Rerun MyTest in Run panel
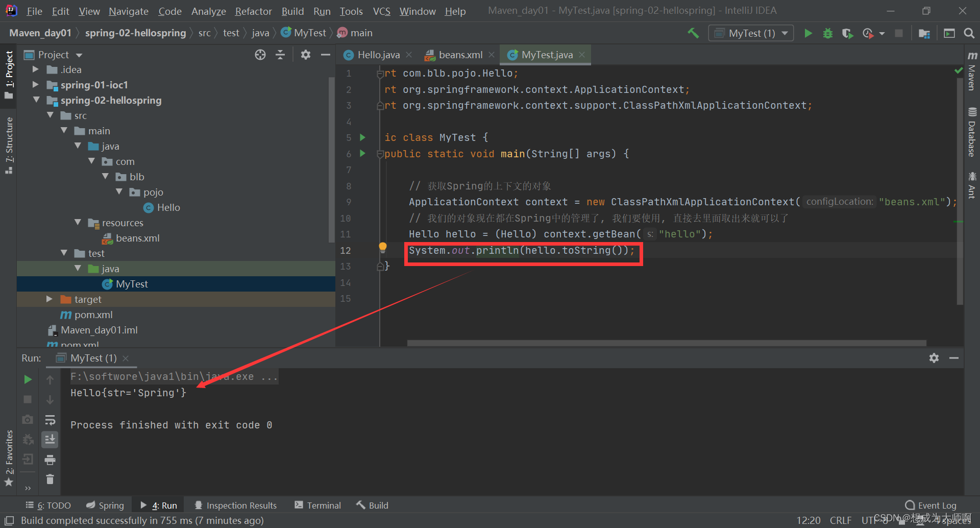Screen dimensions: 980x528 28,379
